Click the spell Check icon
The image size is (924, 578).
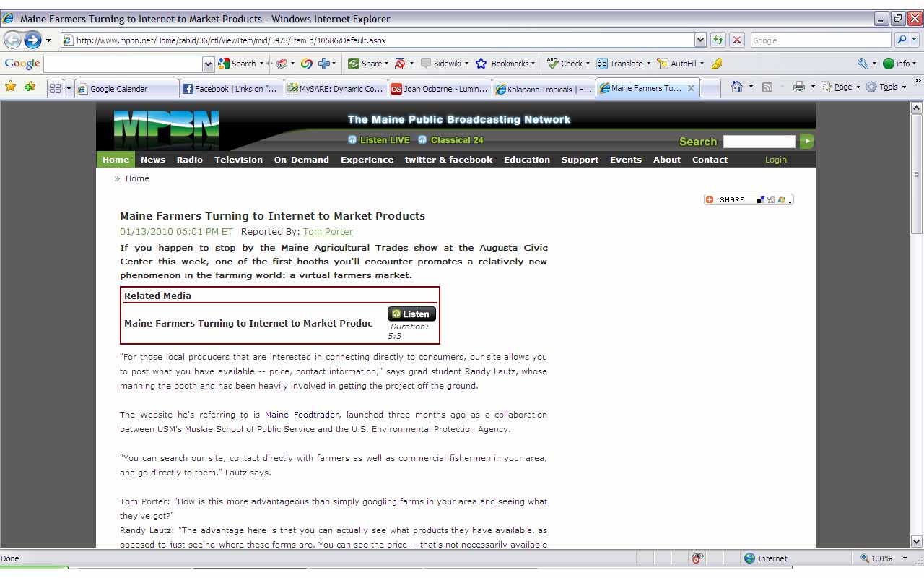click(x=553, y=64)
